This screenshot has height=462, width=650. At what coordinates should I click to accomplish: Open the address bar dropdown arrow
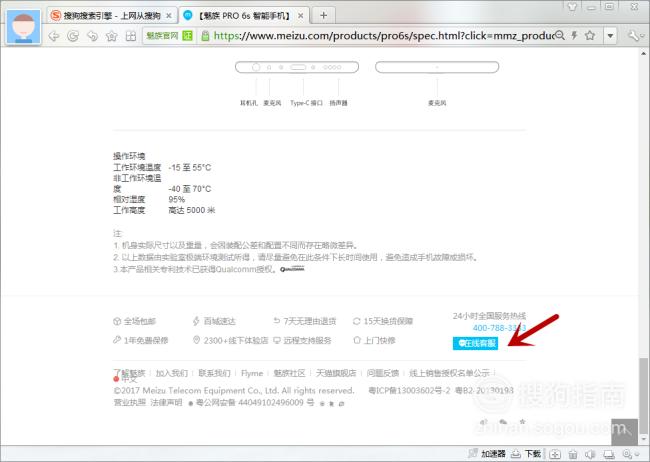(x=610, y=36)
